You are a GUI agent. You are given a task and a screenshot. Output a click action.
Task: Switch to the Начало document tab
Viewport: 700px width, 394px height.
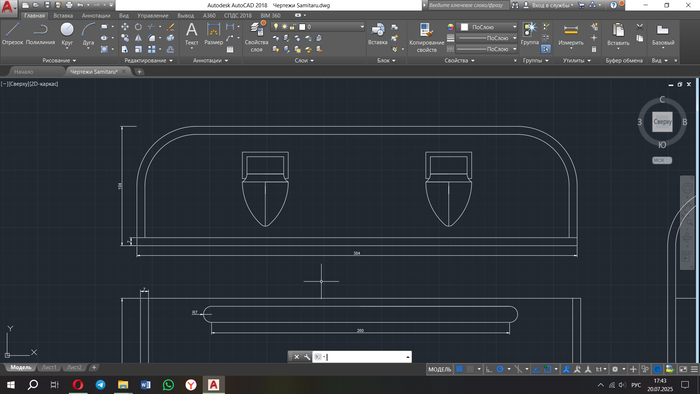pyautogui.click(x=23, y=71)
